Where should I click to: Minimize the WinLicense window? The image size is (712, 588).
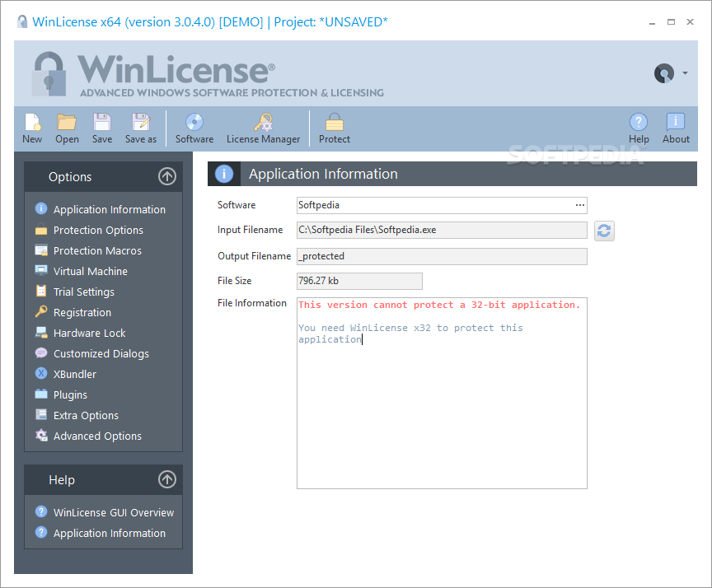(652, 22)
